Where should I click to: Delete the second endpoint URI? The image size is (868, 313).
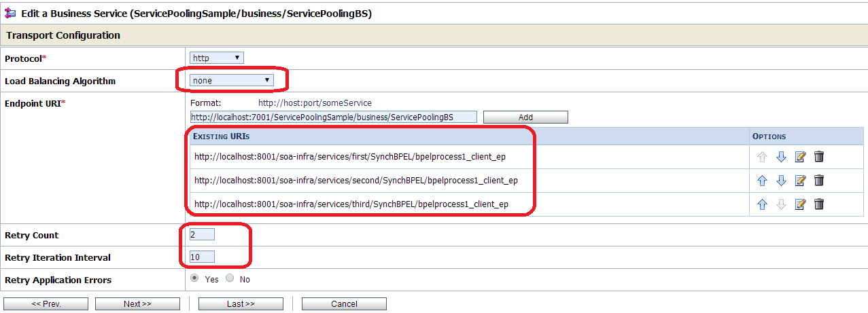pyautogui.click(x=819, y=181)
